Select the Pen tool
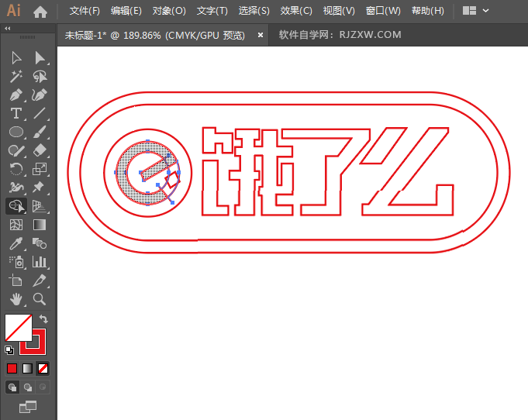 coord(16,95)
